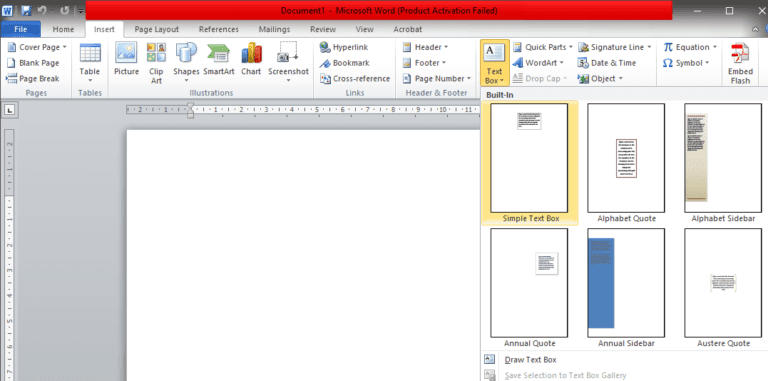Image resolution: width=768 pixels, height=381 pixels.
Task: Switch to the Mailings tab
Action: point(274,29)
